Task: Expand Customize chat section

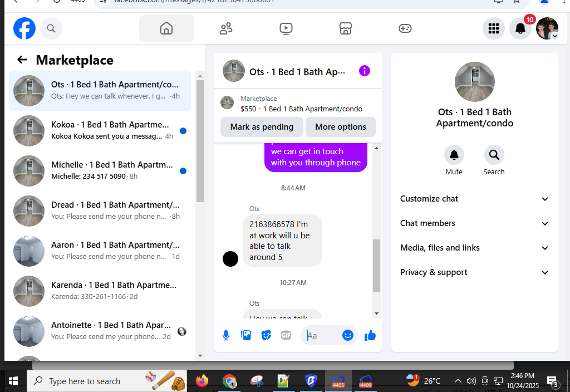Action: [x=474, y=199]
